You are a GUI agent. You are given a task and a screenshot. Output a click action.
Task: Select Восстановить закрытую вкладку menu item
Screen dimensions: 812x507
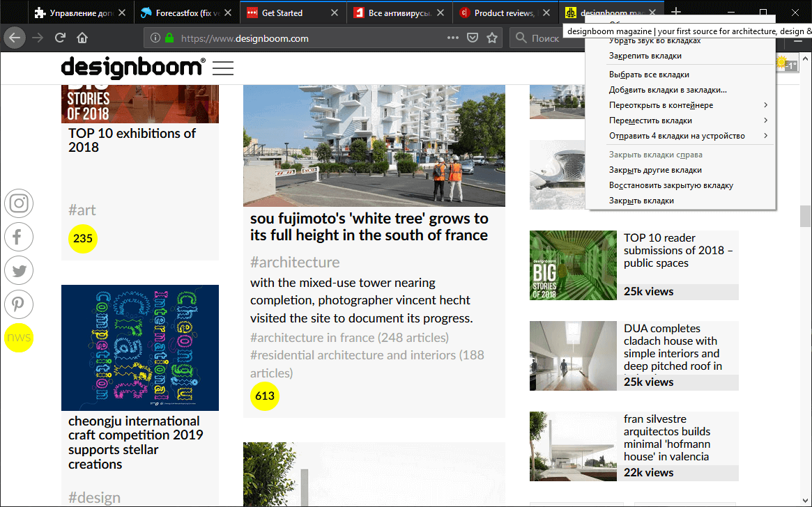680,185
